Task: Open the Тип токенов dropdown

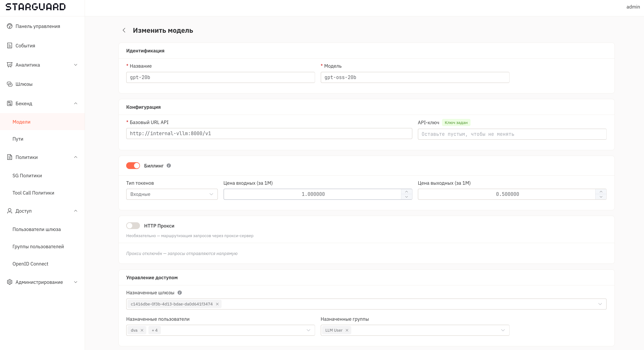Action: [x=172, y=194]
